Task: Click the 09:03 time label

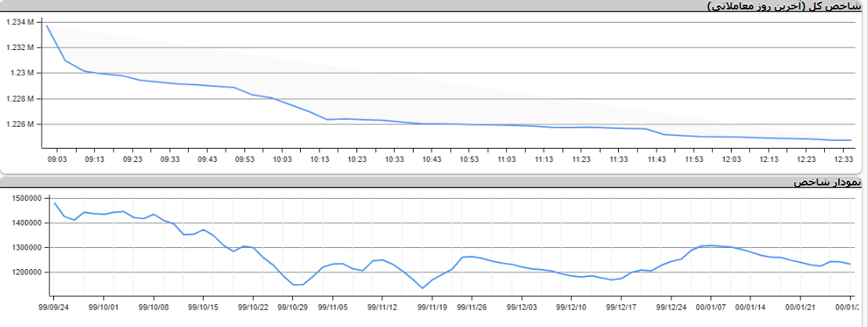Action: click(x=57, y=159)
